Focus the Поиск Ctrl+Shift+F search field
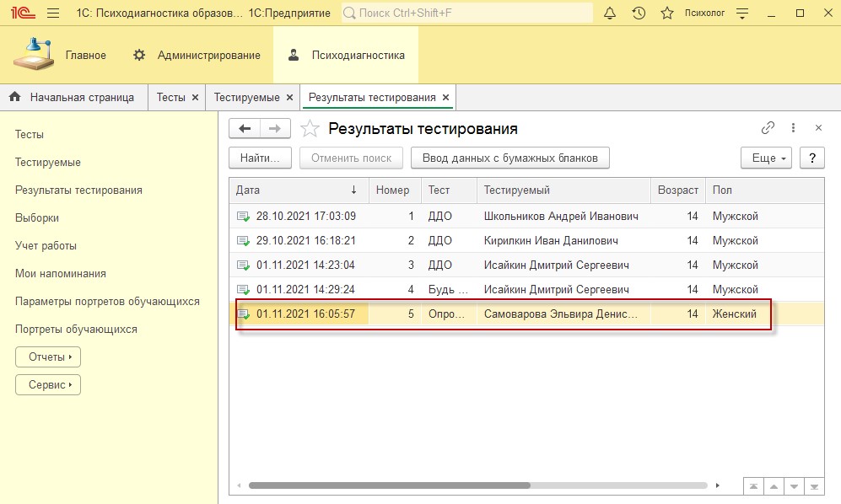This screenshot has width=841, height=504. (x=467, y=13)
